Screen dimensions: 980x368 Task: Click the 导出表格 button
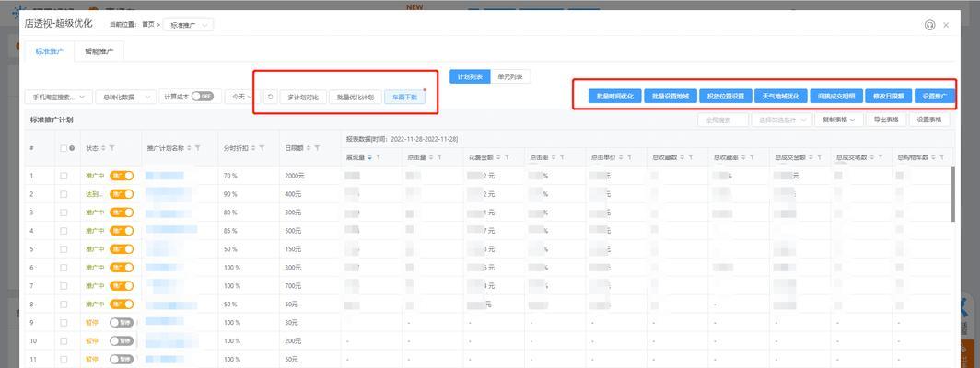click(886, 120)
